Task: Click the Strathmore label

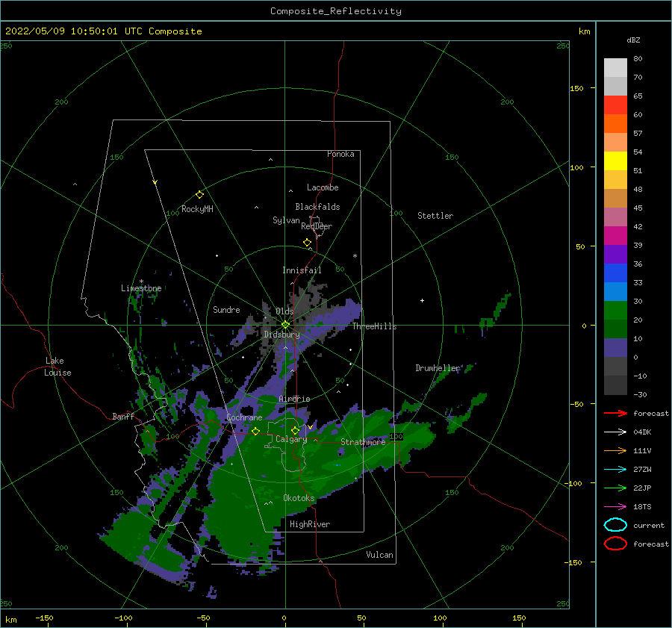Action: [363, 441]
